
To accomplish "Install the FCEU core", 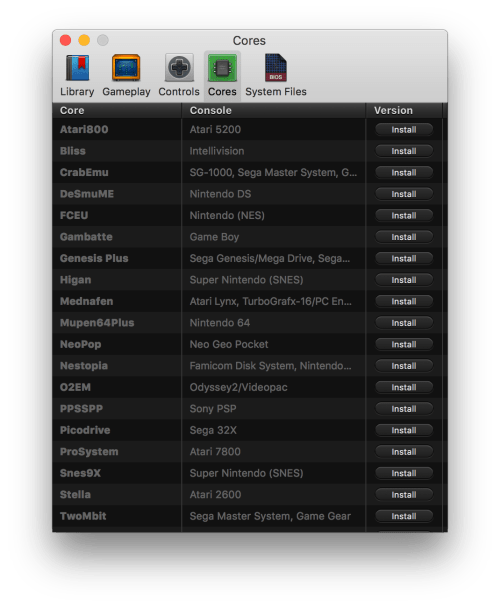I will click(404, 216).
